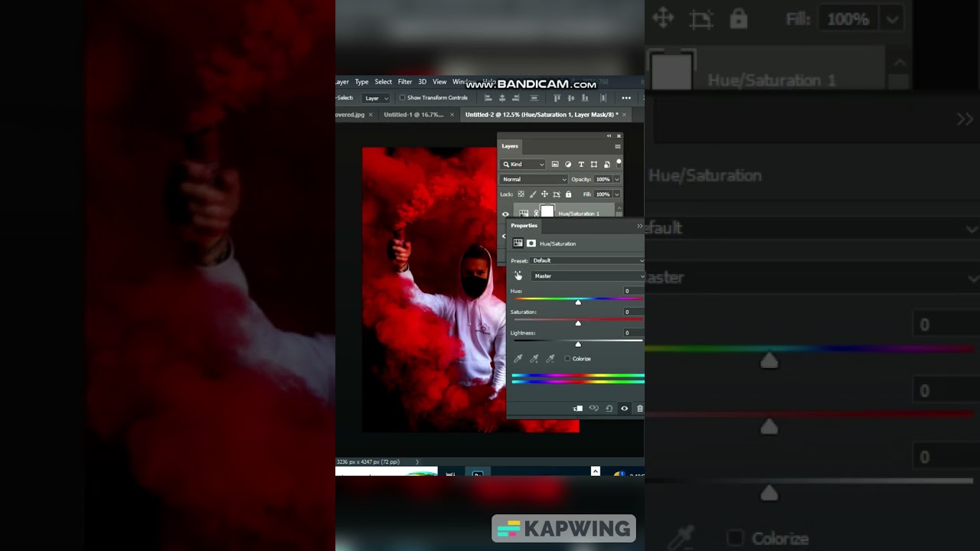Viewport: 980px width, 551px height.
Task: Click view previous state icon
Action: click(593, 409)
